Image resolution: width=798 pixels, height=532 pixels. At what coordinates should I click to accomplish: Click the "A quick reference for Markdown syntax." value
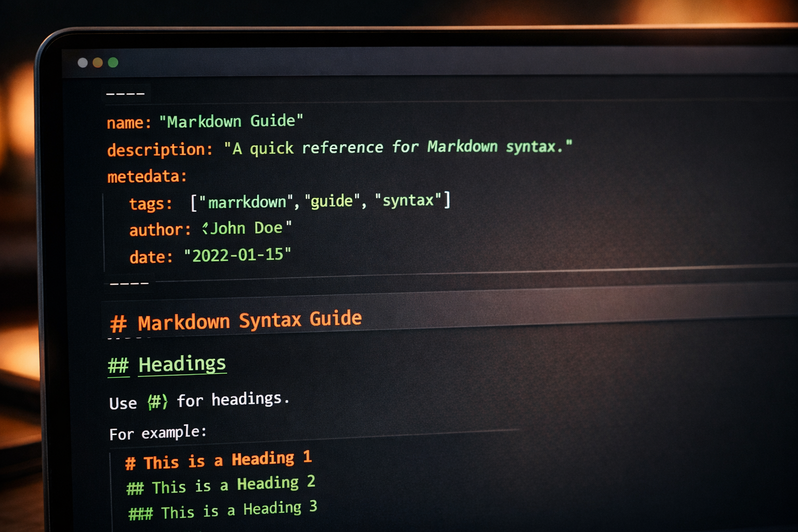pyautogui.click(x=398, y=147)
